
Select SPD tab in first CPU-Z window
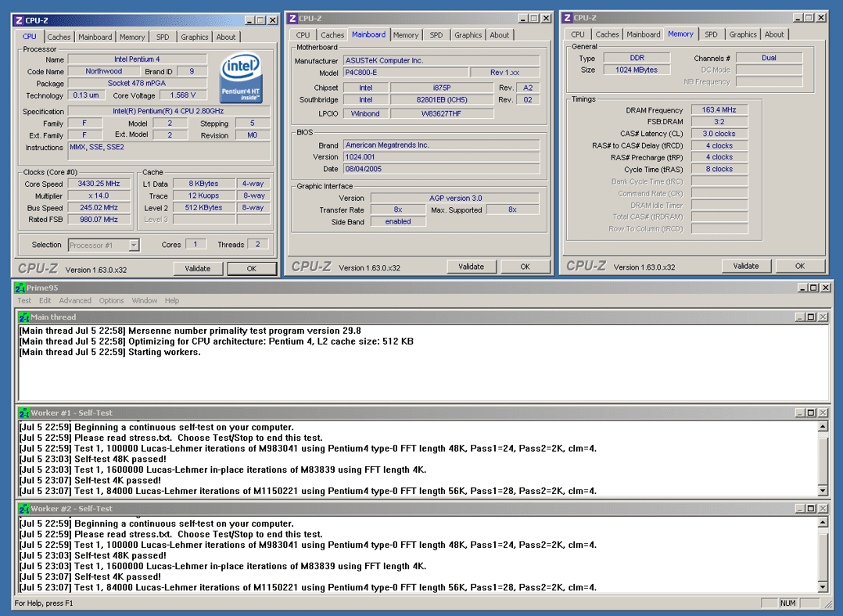pyautogui.click(x=163, y=37)
